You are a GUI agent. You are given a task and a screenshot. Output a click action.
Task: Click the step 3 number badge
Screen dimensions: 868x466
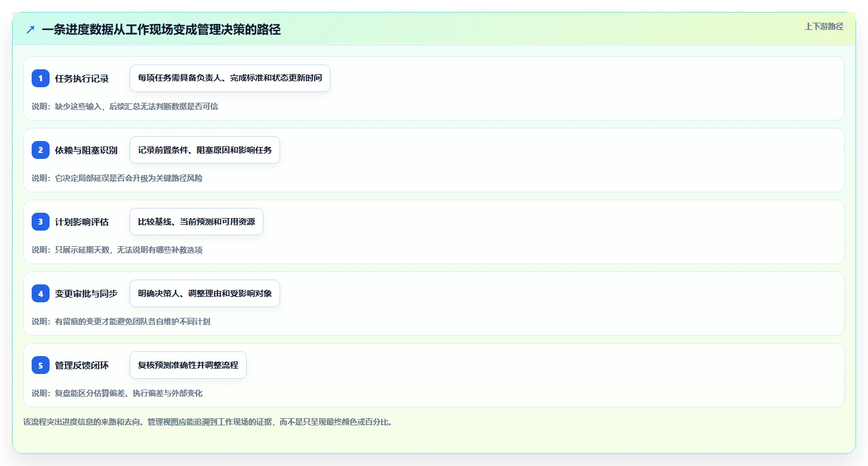(x=41, y=222)
